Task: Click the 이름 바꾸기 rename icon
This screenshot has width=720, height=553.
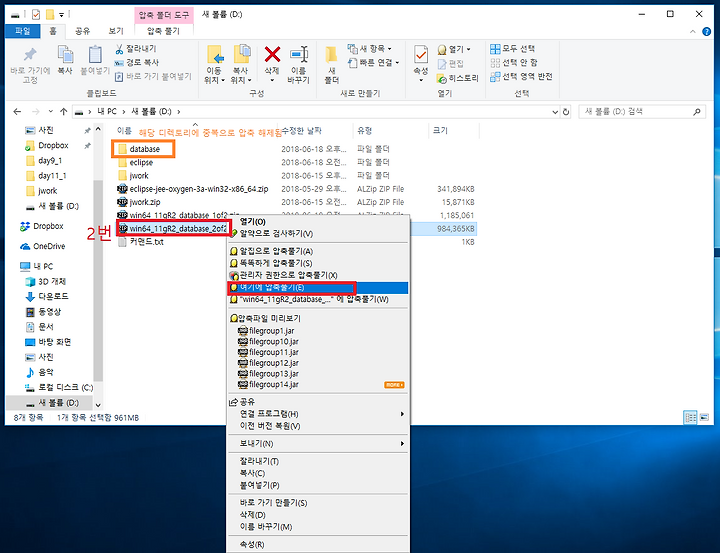Action: [299, 55]
